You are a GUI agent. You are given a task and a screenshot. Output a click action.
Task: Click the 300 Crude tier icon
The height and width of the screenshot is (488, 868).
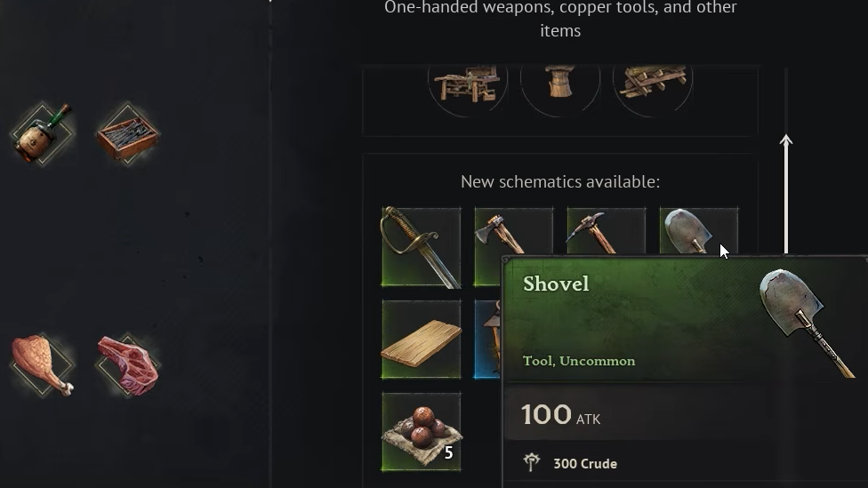pos(532,462)
